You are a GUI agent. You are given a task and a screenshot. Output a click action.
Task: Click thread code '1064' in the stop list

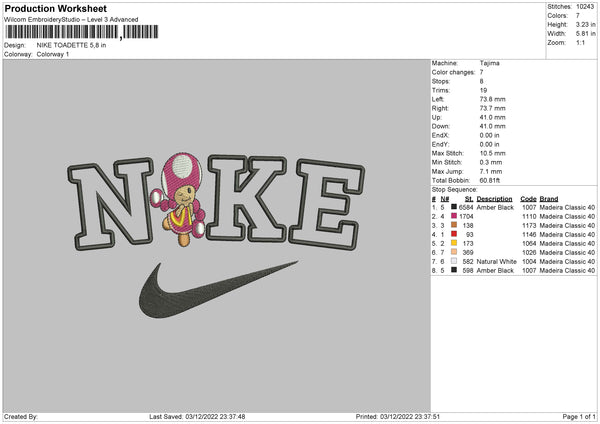coord(529,243)
